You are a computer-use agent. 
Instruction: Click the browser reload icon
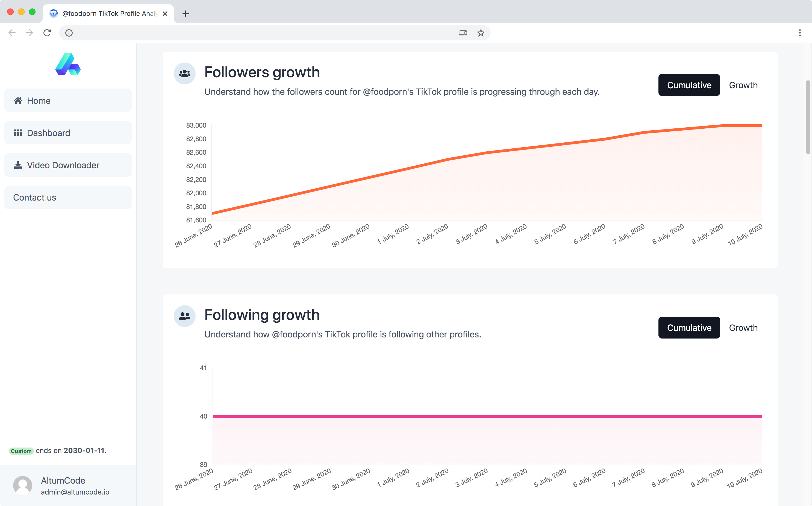click(x=47, y=33)
